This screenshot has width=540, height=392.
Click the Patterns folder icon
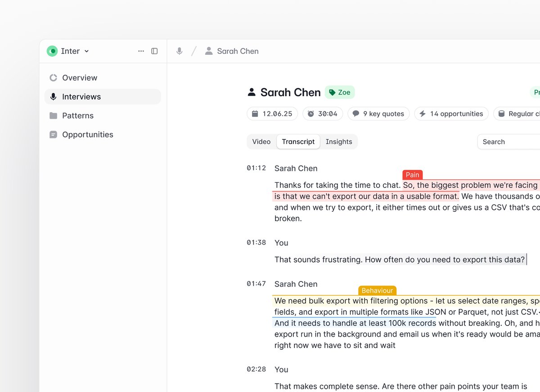(53, 116)
